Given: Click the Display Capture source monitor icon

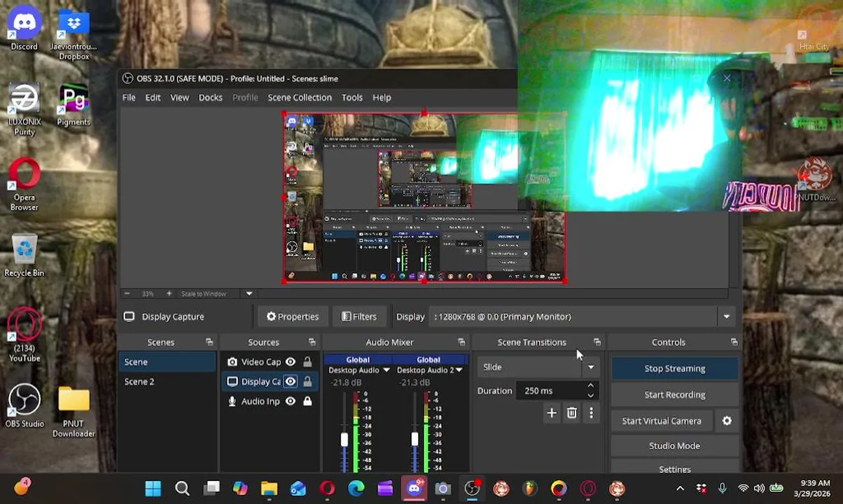Looking at the screenshot, I should pyautogui.click(x=232, y=381).
